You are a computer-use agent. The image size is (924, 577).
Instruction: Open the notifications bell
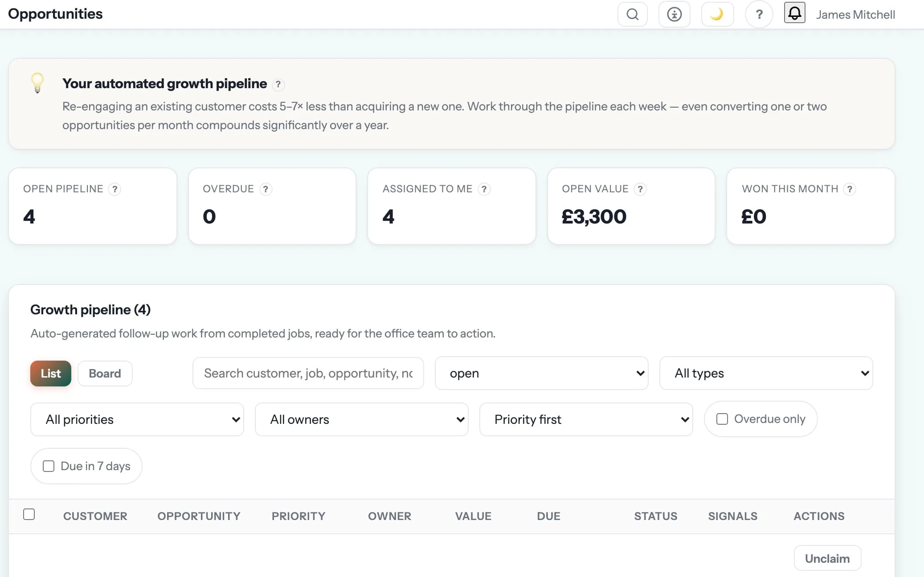(794, 12)
